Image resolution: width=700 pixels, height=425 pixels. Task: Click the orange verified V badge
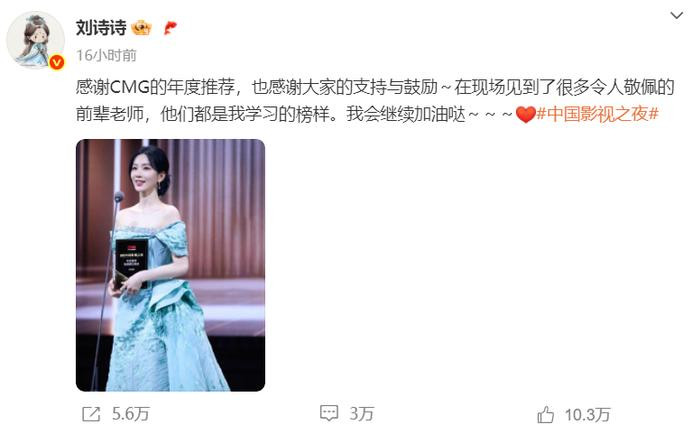coord(57,62)
